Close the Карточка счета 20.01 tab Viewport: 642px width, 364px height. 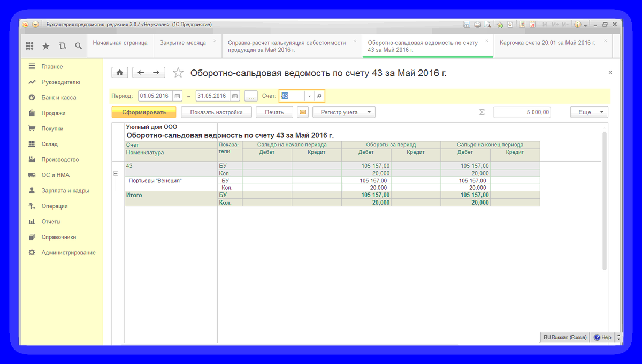(605, 41)
